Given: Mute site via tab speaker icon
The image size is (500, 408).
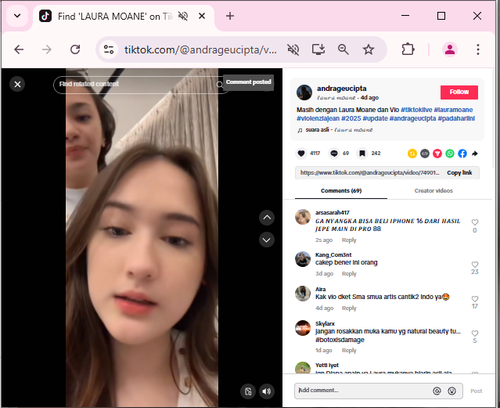Looking at the screenshot, I should tap(183, 16).
